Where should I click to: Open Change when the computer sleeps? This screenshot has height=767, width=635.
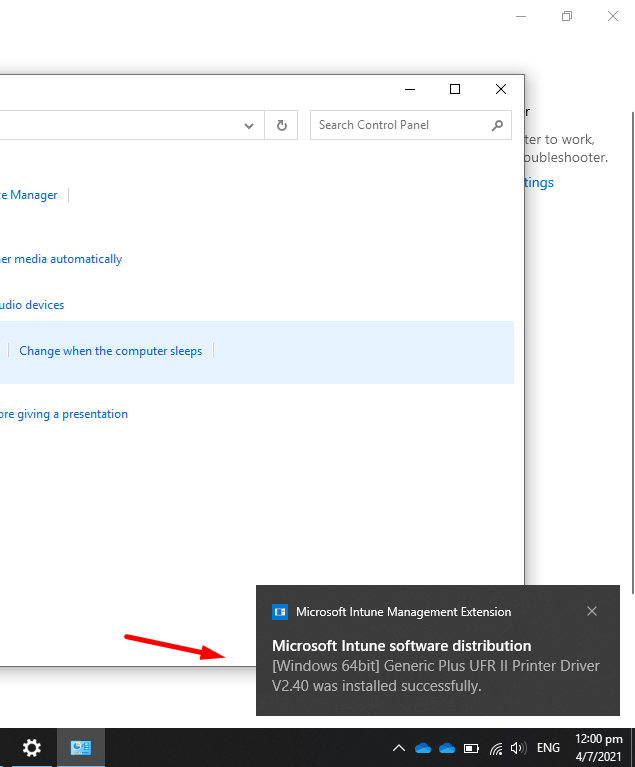[111, 351]
